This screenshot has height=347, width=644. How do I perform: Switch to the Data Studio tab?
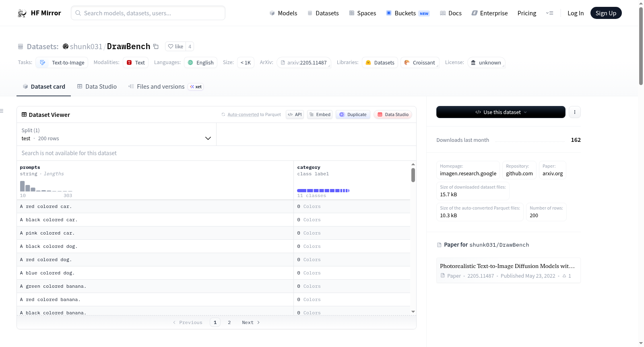pos(97,87)
